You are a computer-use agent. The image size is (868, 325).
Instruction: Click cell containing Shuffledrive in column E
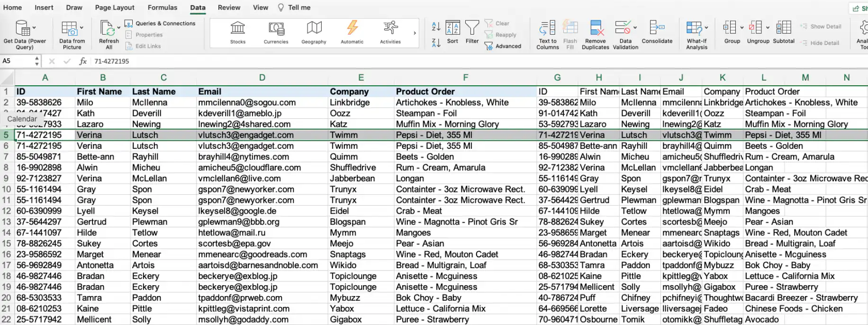(361, 168)
